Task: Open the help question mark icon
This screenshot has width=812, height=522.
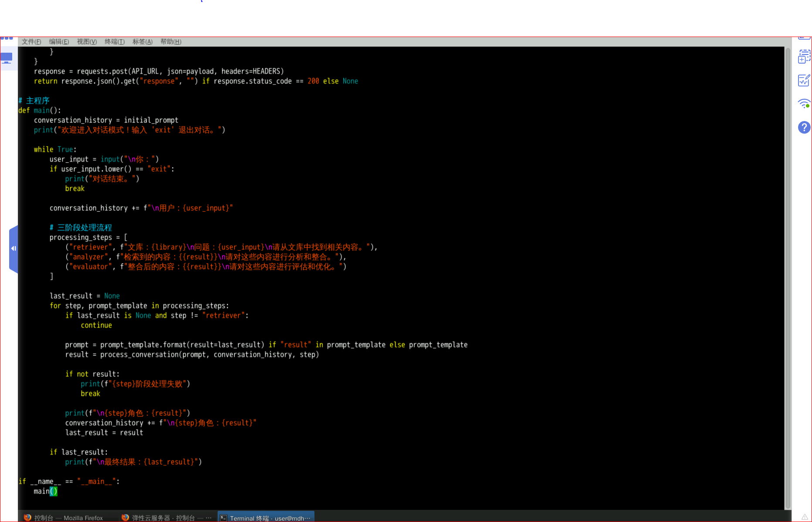Action: (x=804, y=128)
